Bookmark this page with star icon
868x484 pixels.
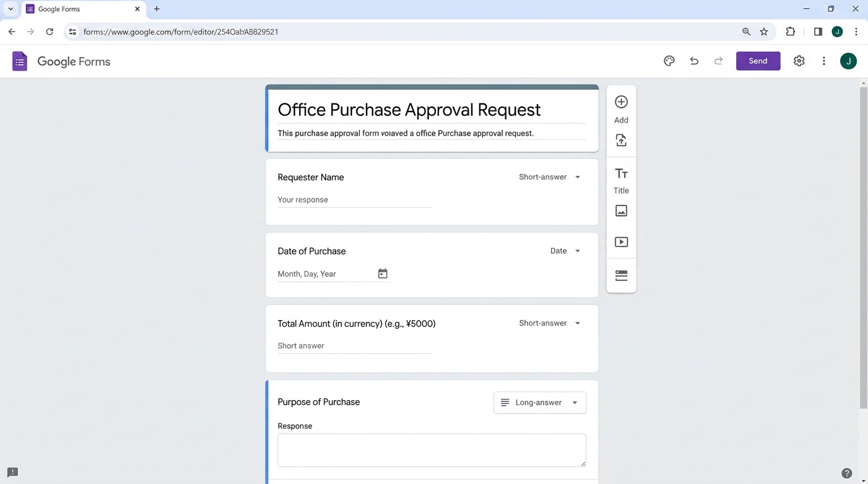(x=764, y=32)
